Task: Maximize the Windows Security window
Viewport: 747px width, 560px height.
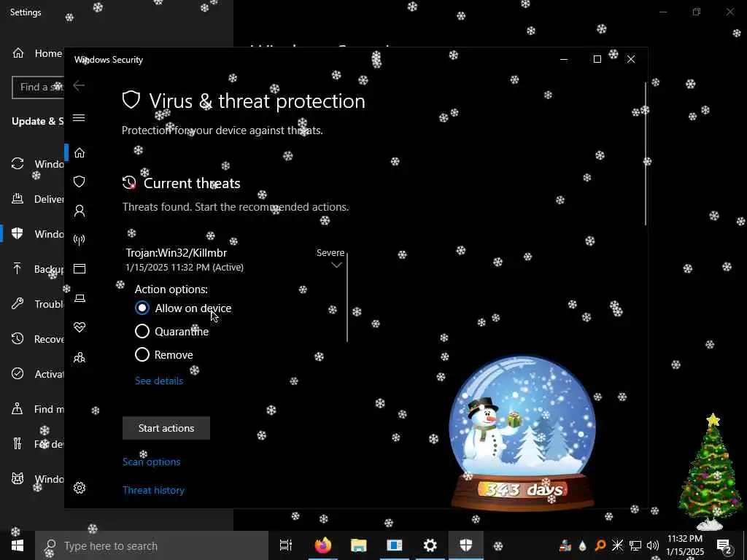Action: (x=597, y=59)
